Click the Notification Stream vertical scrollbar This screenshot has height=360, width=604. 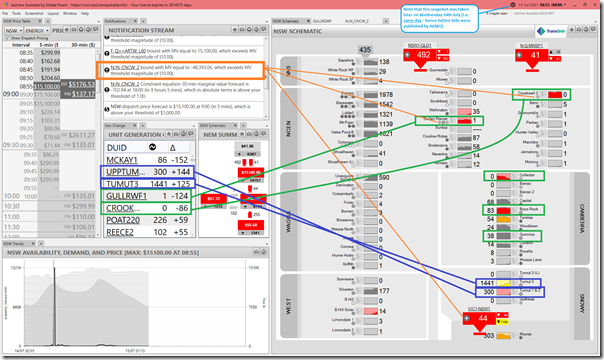[x=265, y=77]
